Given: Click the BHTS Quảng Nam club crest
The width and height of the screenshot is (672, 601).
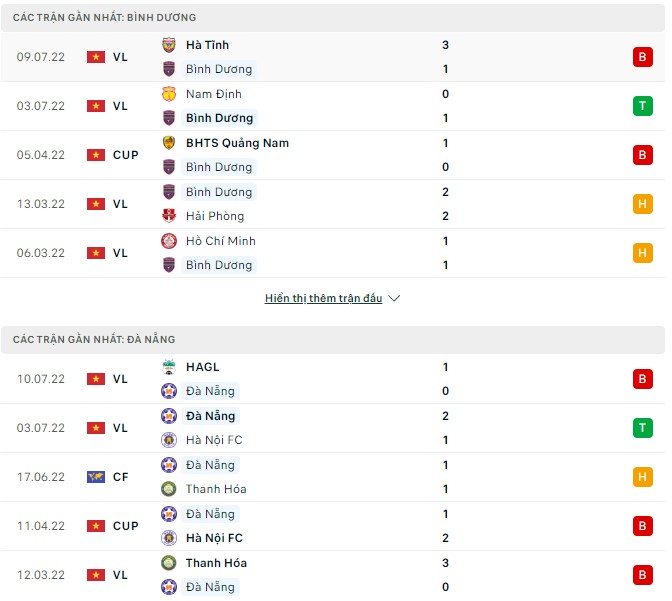Looking at the screenshot, I should pos(169,143).
